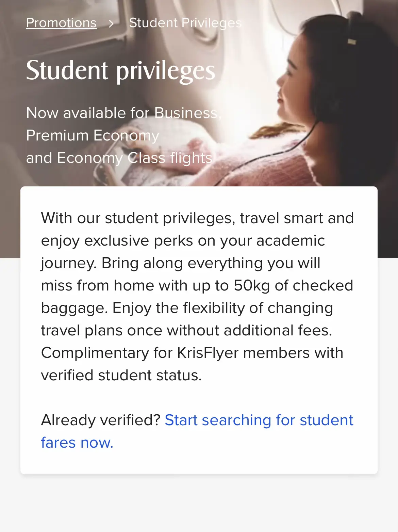Click the 'and Economy Class flights' line
398x532 pixels.
point(119,158)
